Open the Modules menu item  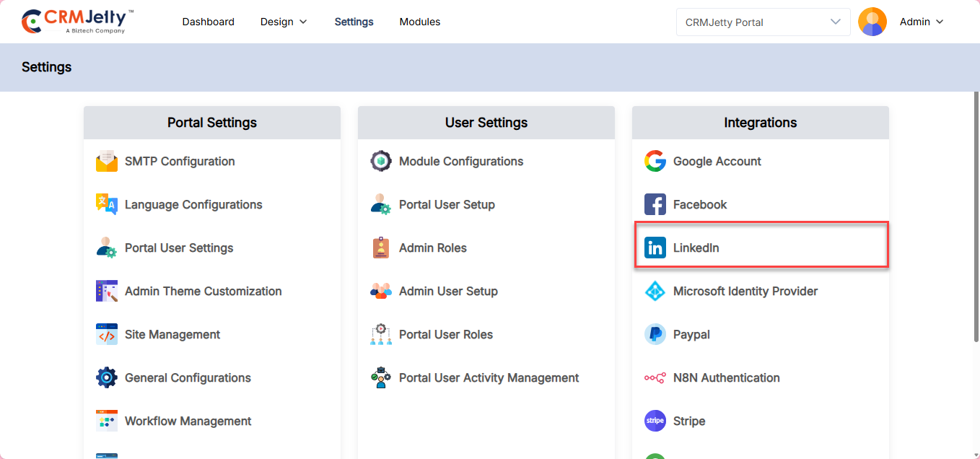[x=420, y=22]
